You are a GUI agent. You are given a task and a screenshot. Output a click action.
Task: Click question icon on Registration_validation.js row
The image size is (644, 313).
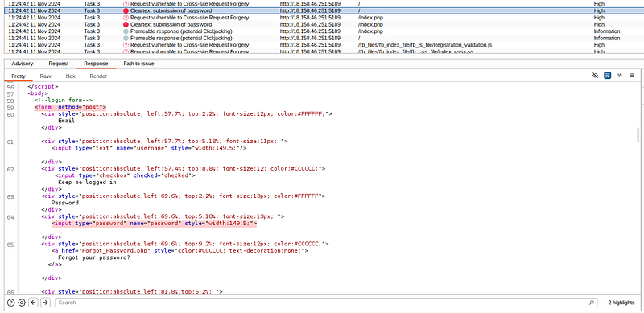point(126,45)
